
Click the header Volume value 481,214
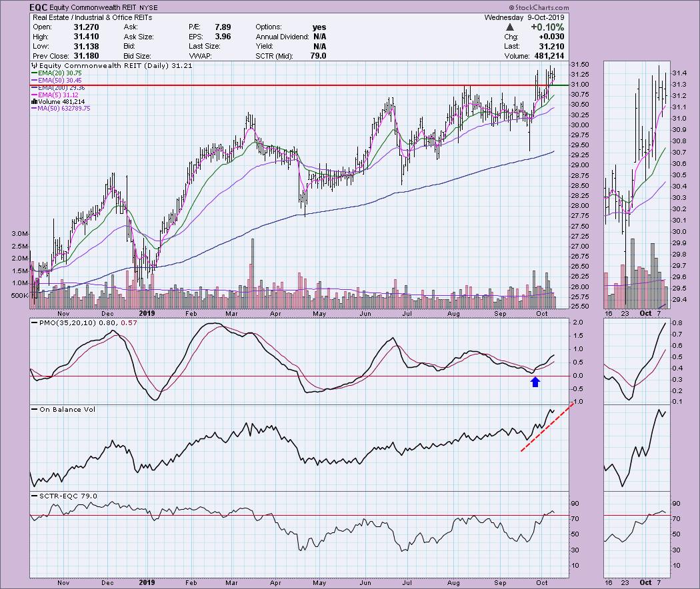pos(549,56)
